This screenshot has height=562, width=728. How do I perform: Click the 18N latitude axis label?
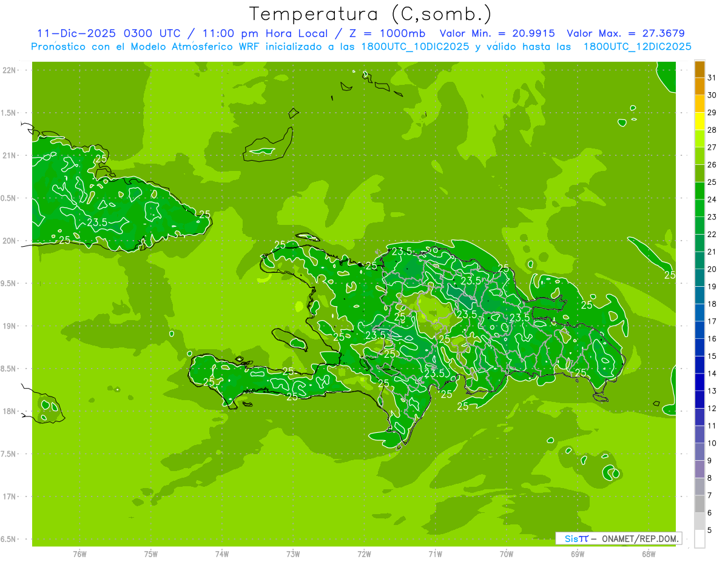point(10,411)
